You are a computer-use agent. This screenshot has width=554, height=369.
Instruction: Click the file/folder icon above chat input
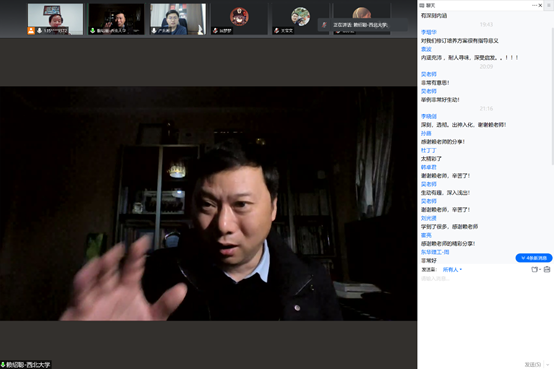point(534,270)
